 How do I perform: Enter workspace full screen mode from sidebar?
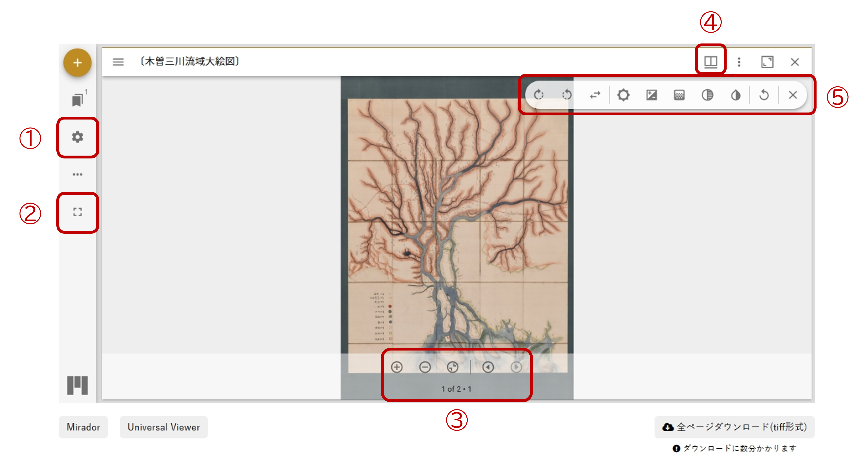(x=78, y=212)
